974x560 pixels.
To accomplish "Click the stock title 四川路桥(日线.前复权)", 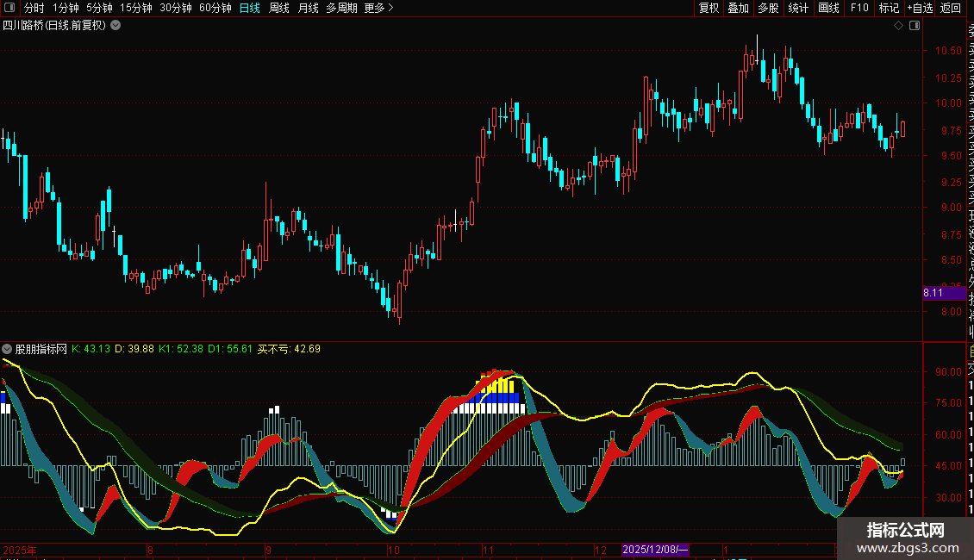I will tap(54, 26).
